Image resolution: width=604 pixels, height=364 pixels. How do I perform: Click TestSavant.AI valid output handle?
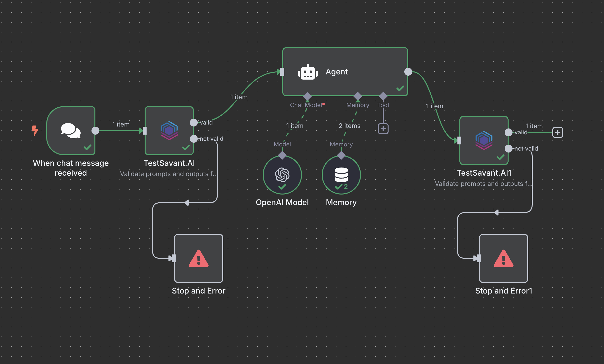point(194,122)
